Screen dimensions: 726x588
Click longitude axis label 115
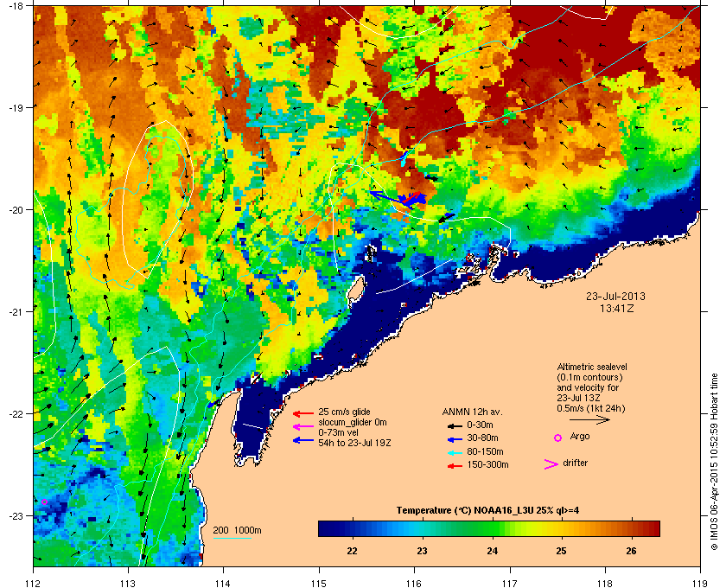click(319, 583)
